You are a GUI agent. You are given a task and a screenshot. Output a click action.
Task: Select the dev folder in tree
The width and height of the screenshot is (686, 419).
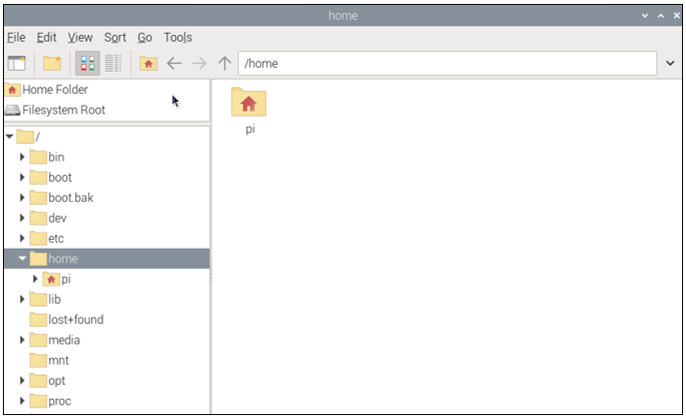point(48,218)
